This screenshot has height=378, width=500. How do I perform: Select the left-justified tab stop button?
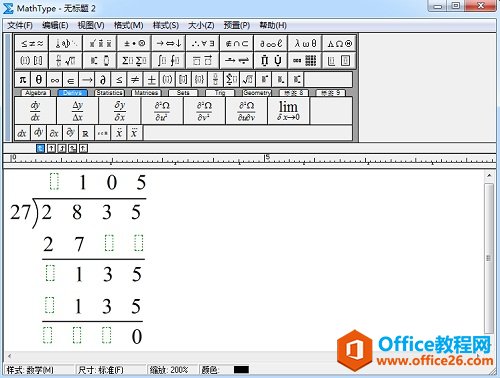[40, 148]
